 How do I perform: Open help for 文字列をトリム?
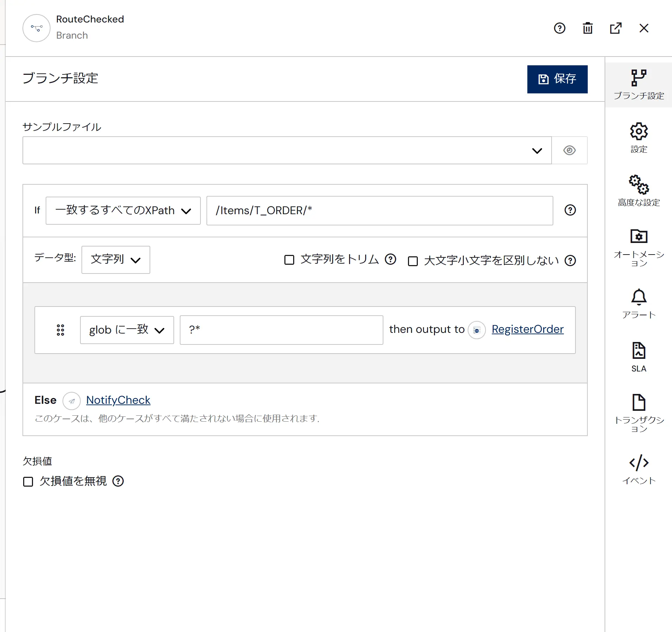(390, 259)
